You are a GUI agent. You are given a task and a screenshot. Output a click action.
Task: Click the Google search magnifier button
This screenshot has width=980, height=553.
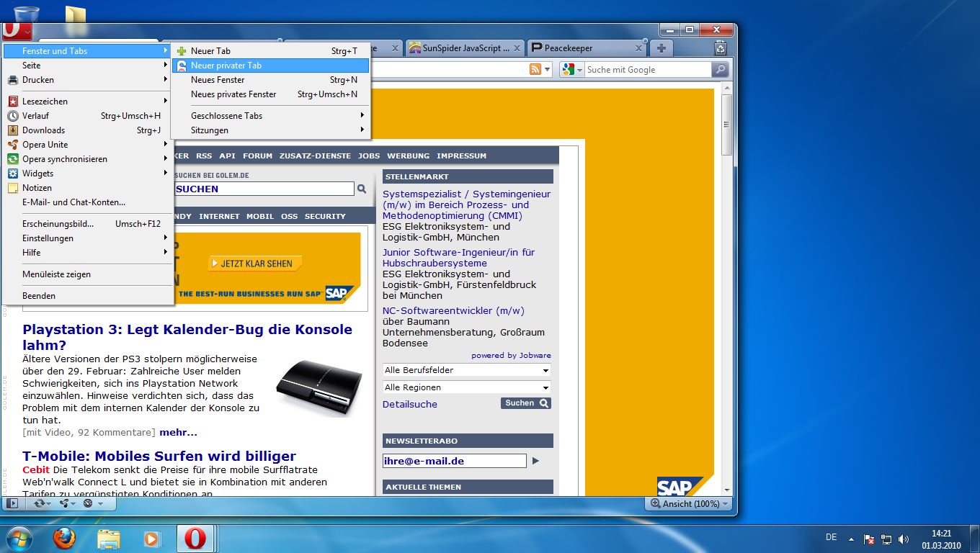[x=720, y=70]
